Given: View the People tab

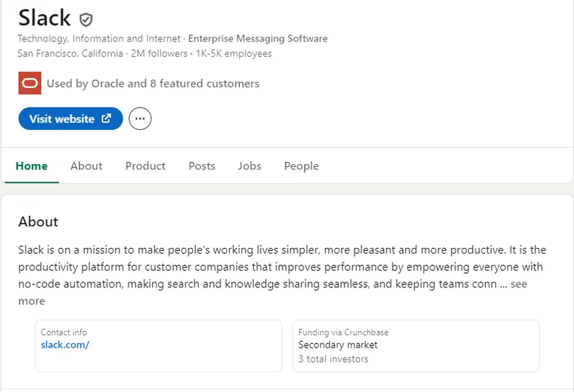Looking at the screenshot, I should click(301, 166).
